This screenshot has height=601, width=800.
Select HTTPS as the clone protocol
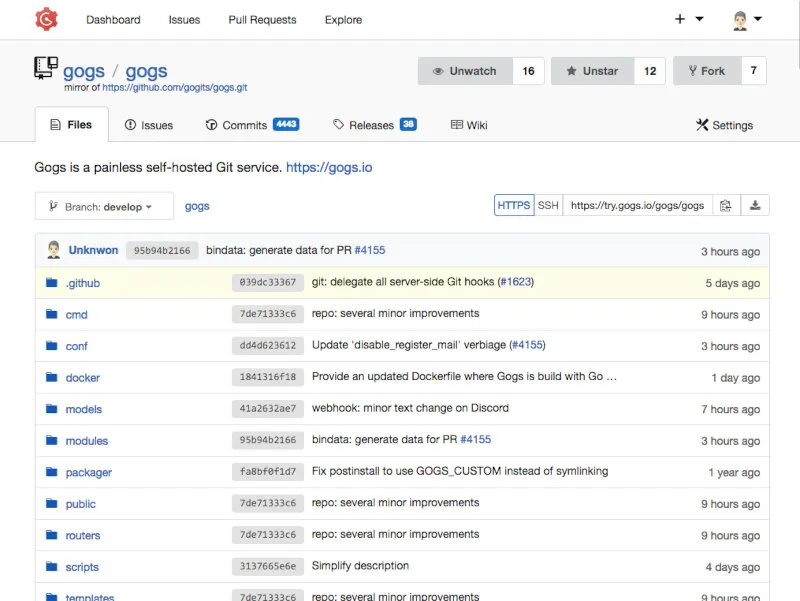pyautogui.click(x=513, y=204)
